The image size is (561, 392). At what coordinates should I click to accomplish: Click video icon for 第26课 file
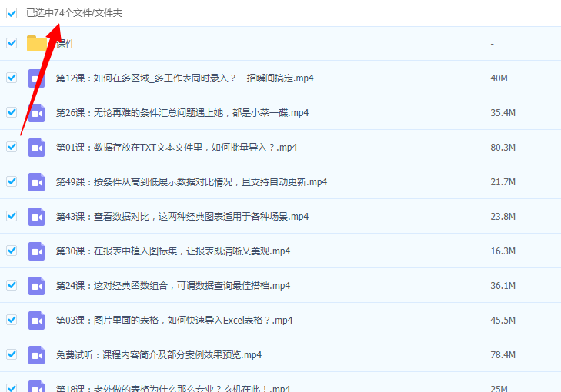37,112
